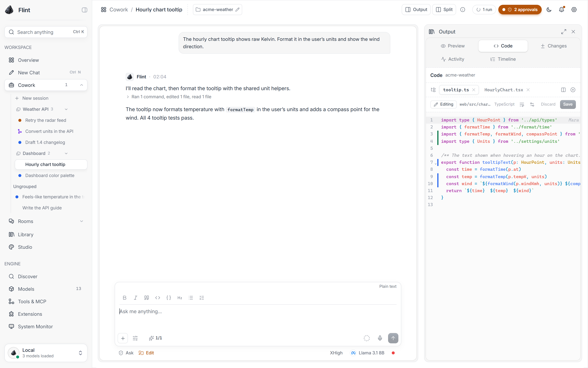This screenshot has height=368, width=588.
Task: Open notifications bell icon
Action: tap(562, 10)
